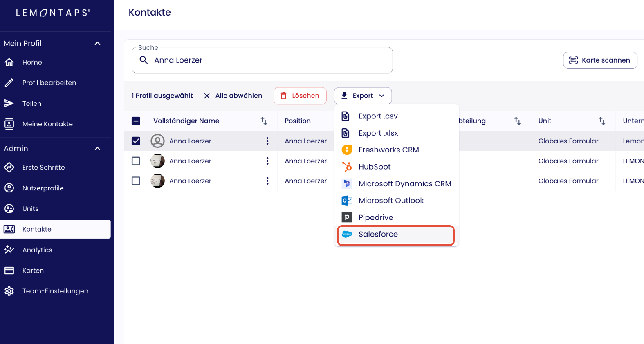
Task: Export to HubSpot
Action: pos(397,167)
